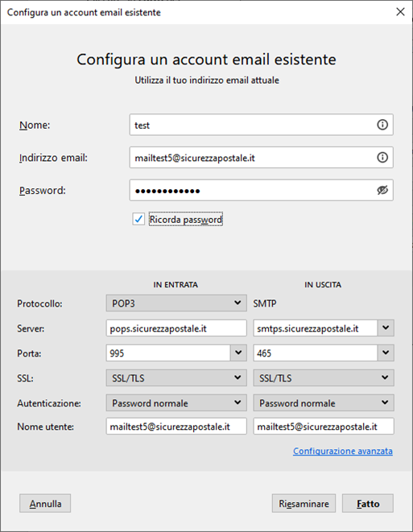
Task: Click the Riesaminare button
Action: 304,504
